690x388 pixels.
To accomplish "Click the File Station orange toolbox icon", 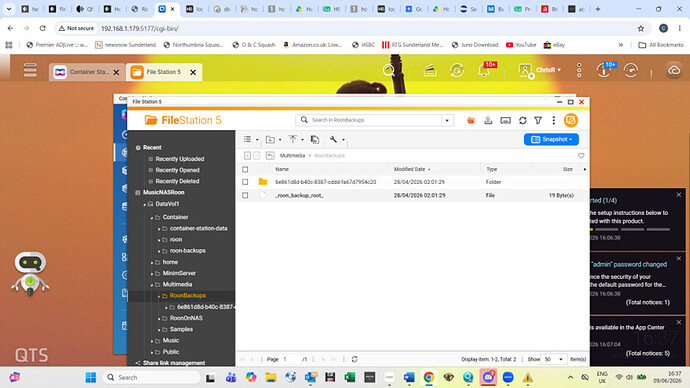I will point(471,120).
